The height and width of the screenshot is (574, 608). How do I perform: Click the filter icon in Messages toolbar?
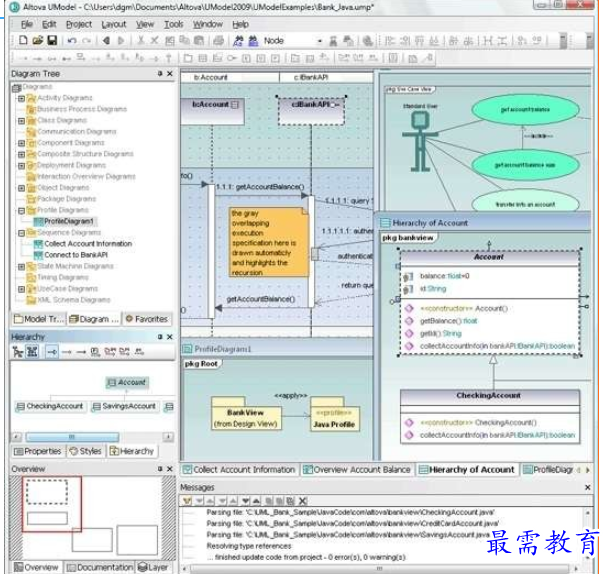click(187, 501)
